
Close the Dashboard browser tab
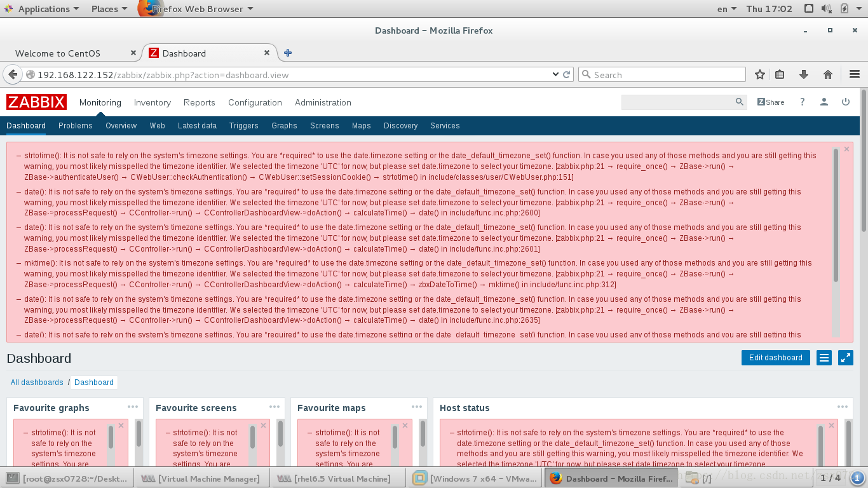(x=267, y=53)
